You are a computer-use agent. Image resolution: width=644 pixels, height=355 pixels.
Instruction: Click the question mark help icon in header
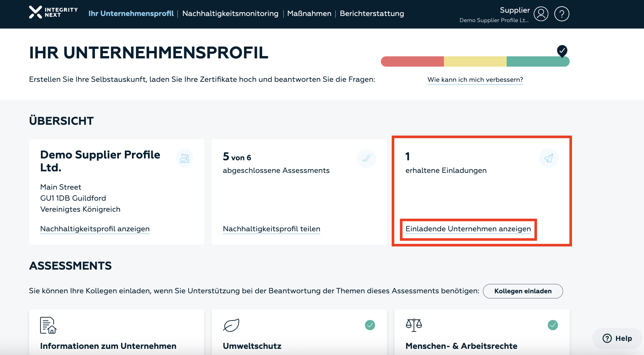[x=562, y=14]
